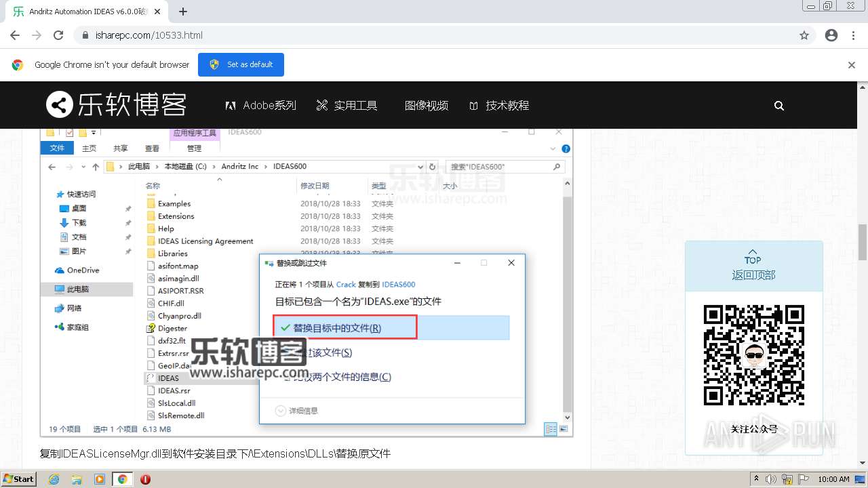Show hidden tray icons arrow
Image resolution: width=868 pixels, height=488 pixels.
756,479
